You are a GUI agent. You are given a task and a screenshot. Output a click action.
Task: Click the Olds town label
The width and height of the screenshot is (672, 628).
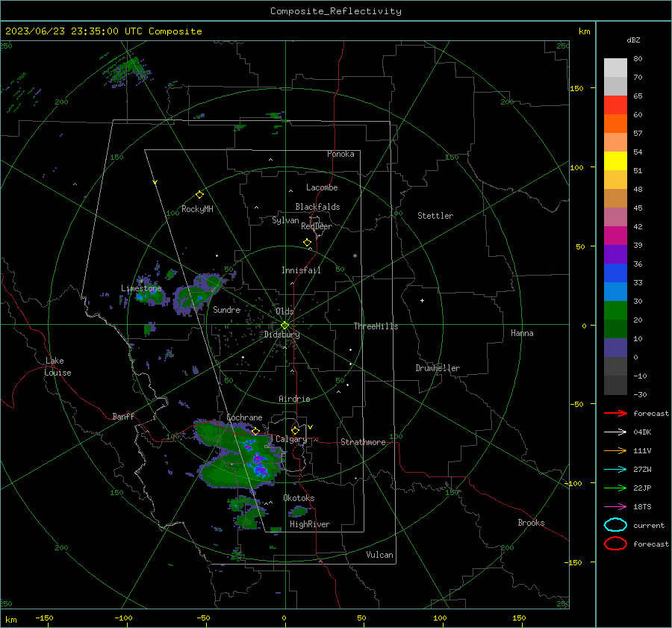coord(284,311)
